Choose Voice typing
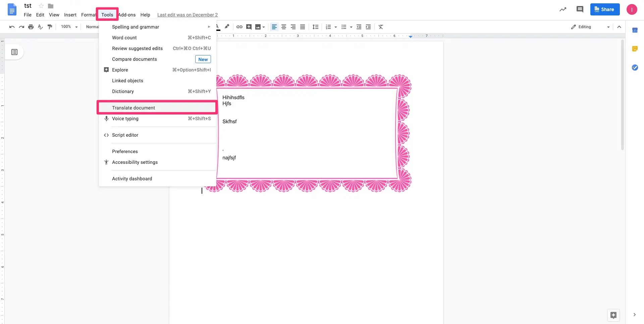This screenshot has width=644, height=324. 158,119
